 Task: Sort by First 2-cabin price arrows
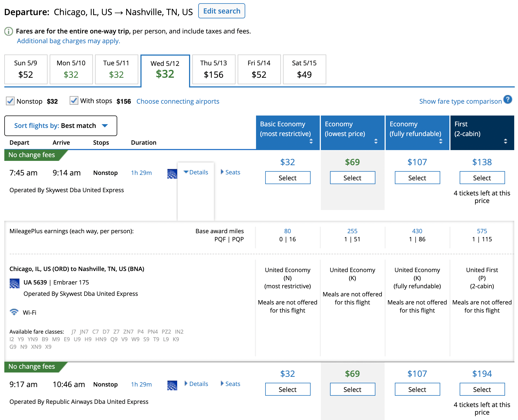[x=506, y=141]
